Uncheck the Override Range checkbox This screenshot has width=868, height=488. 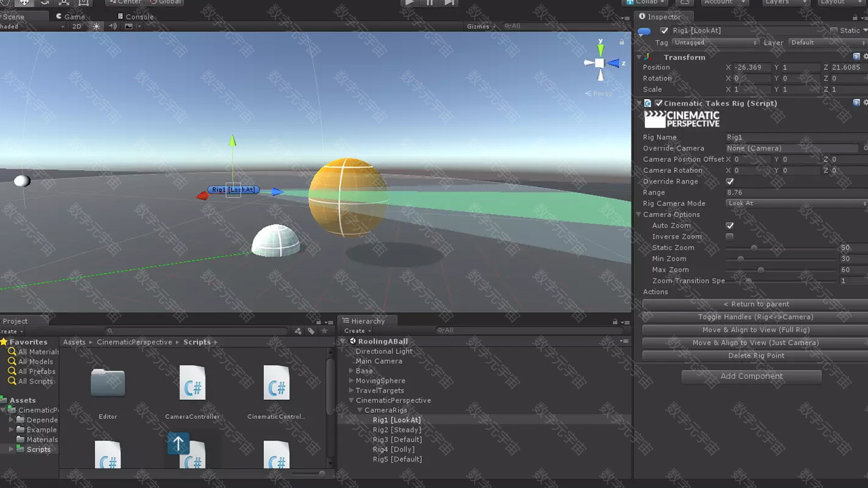coord(730,182)
